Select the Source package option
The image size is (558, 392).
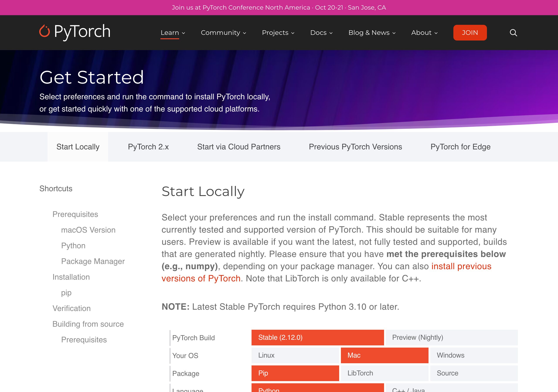coord(474,373)
